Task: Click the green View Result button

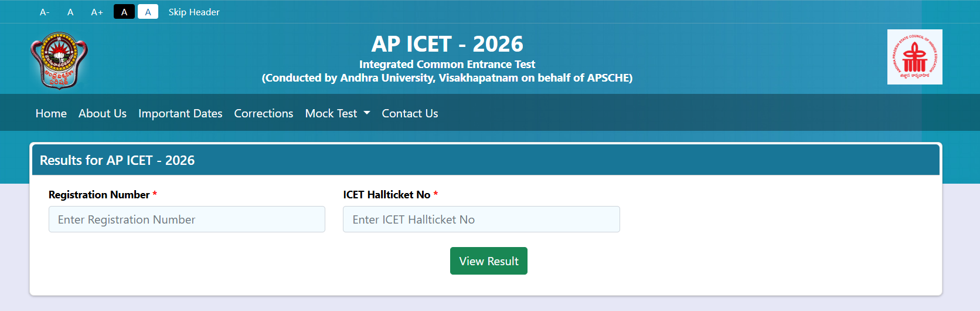Action: point(489,261)
